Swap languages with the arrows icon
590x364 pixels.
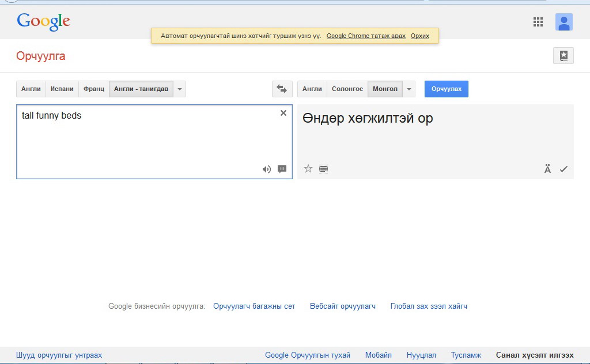pyautogui.click(x=282, y=89)
